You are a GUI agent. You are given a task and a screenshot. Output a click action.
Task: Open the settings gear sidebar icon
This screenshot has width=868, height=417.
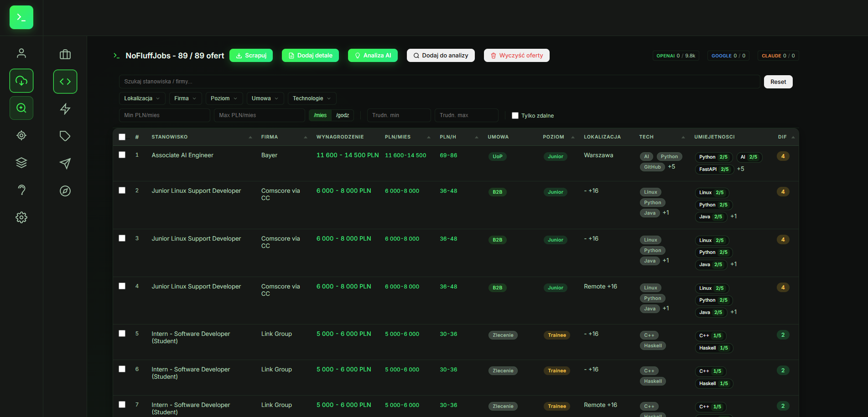pos(21,217)
